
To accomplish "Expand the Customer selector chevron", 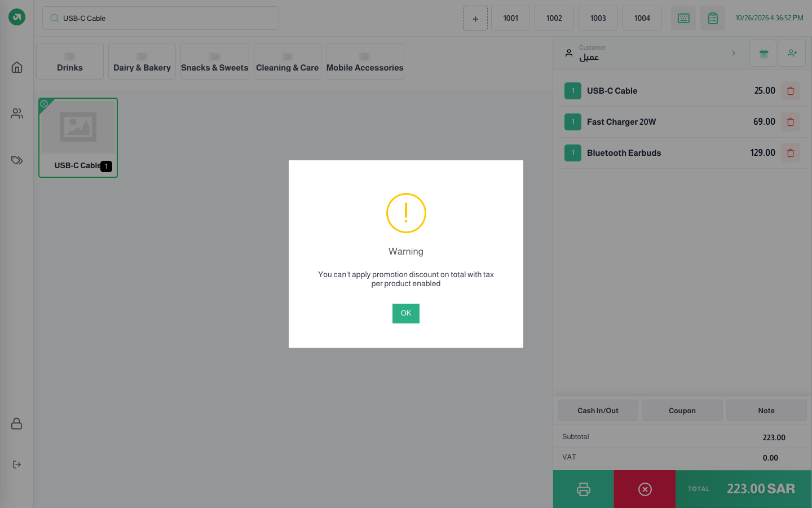I will 734,53.
